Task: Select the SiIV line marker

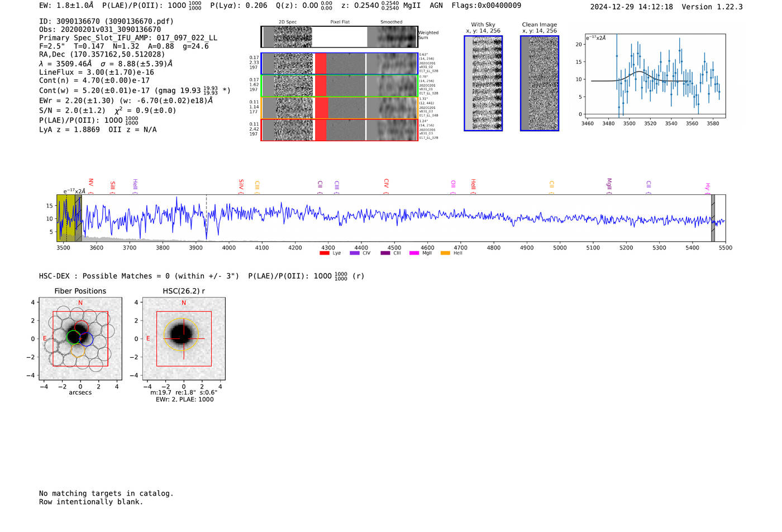Action: point(241,186)
